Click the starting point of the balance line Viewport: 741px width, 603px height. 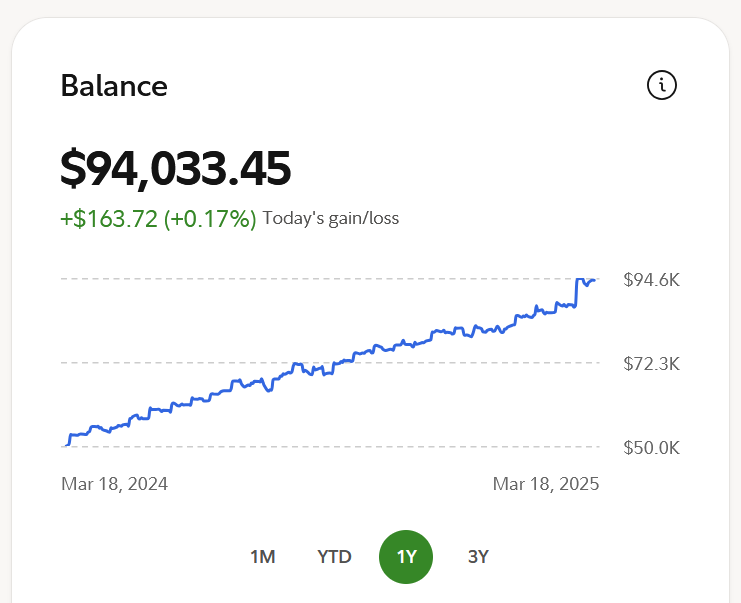pos(66,444)
